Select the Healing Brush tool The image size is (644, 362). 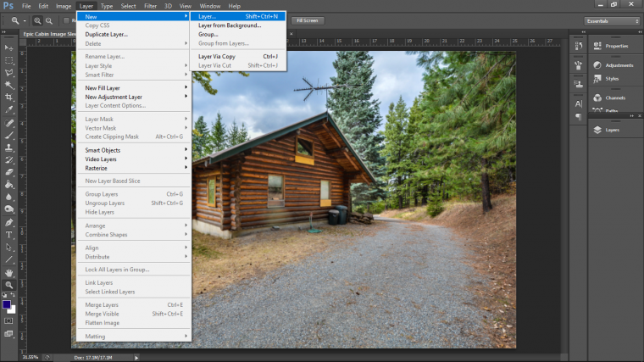click(x=8, y=123)
